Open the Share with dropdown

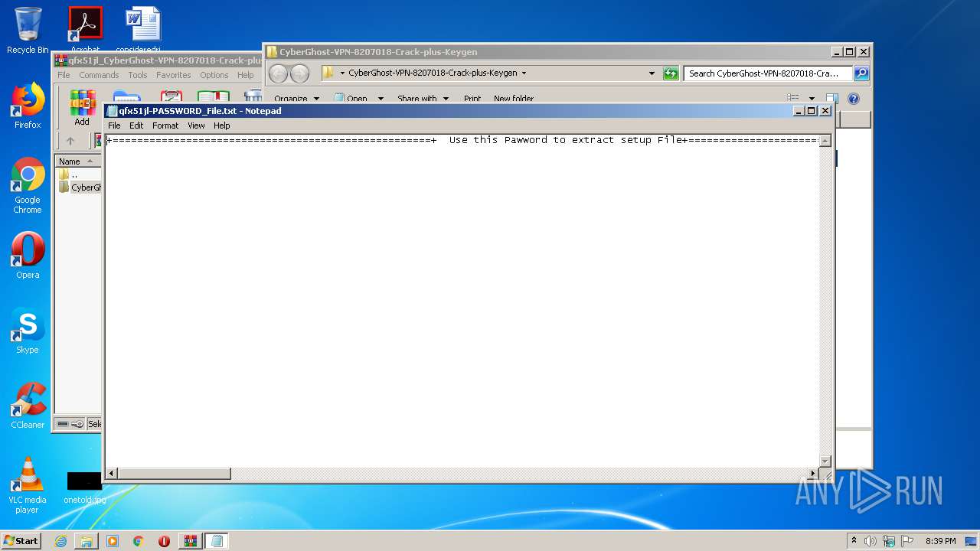click(x=423, y=98)
